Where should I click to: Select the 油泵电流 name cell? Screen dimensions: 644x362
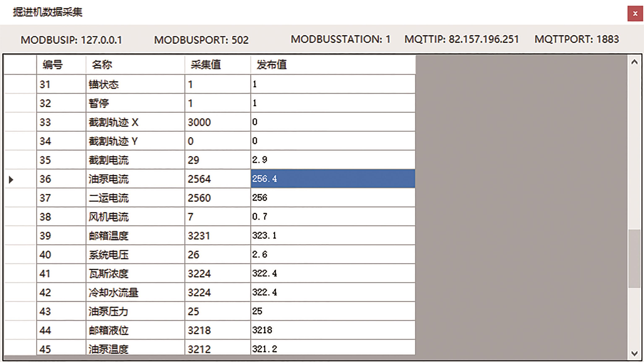tap(135, 179)
